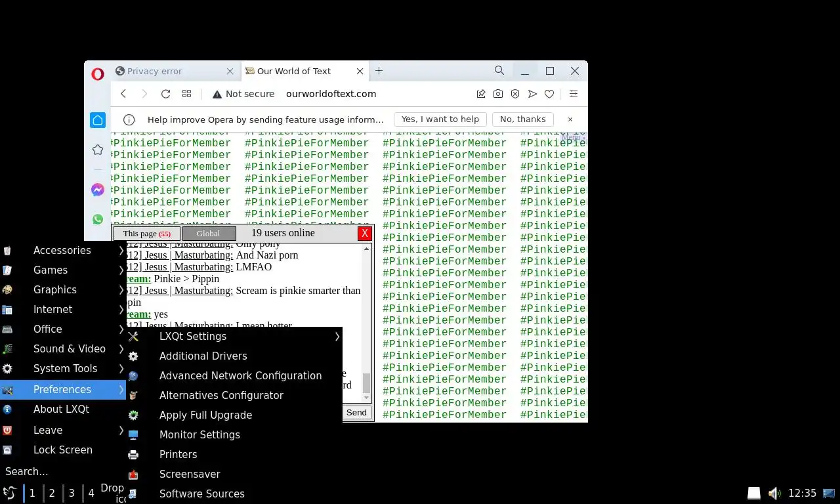Switch to desktop 3 on the panel
The width and height of the screenshot is (840, 504).
[x=72, y=493]
